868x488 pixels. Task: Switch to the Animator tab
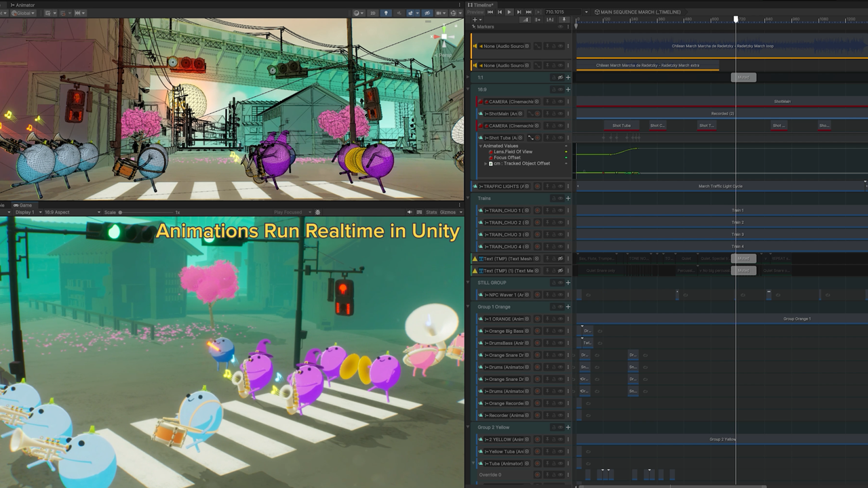pyautogui.click(x=23, y=5)
